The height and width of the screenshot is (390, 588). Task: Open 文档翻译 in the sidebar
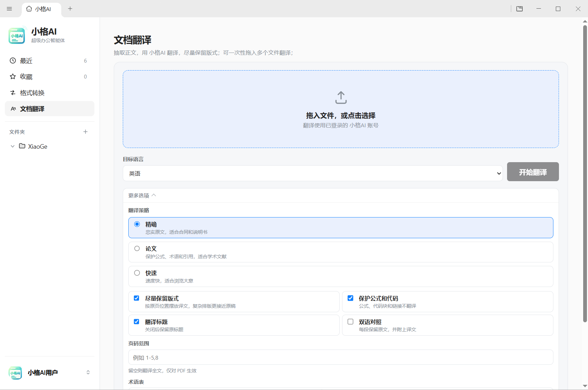coord(49,109)
